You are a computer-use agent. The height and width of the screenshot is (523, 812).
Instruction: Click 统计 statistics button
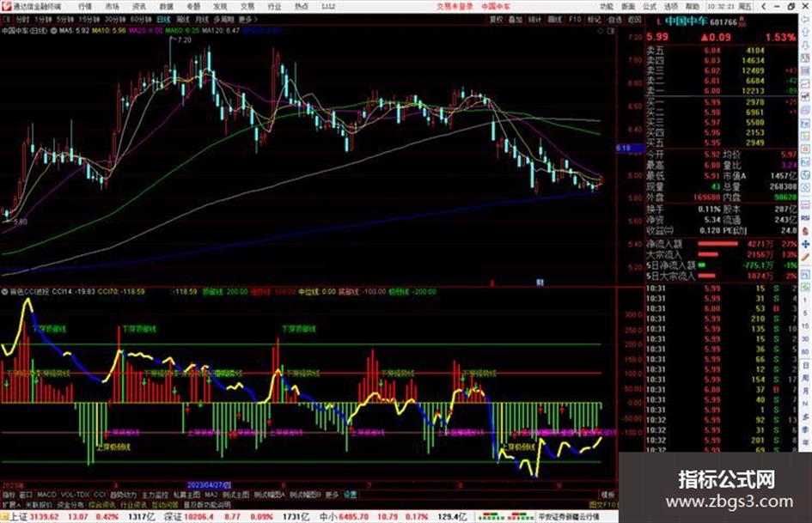tap(535, 19)
